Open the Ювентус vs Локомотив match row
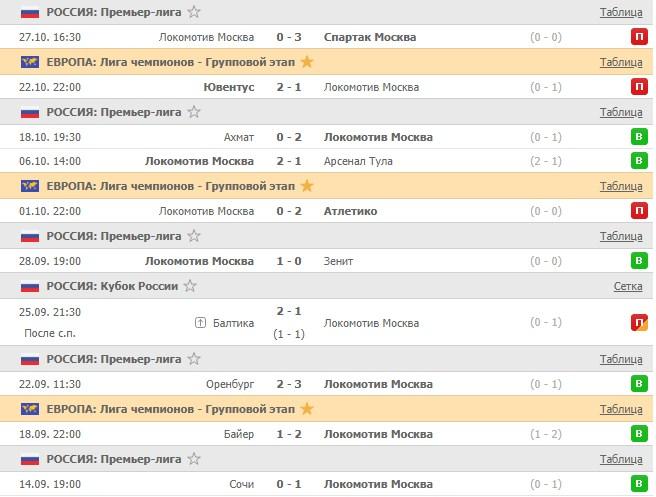Screen dimensions: 656x497 pyautogui.click(x=290, y=87)
